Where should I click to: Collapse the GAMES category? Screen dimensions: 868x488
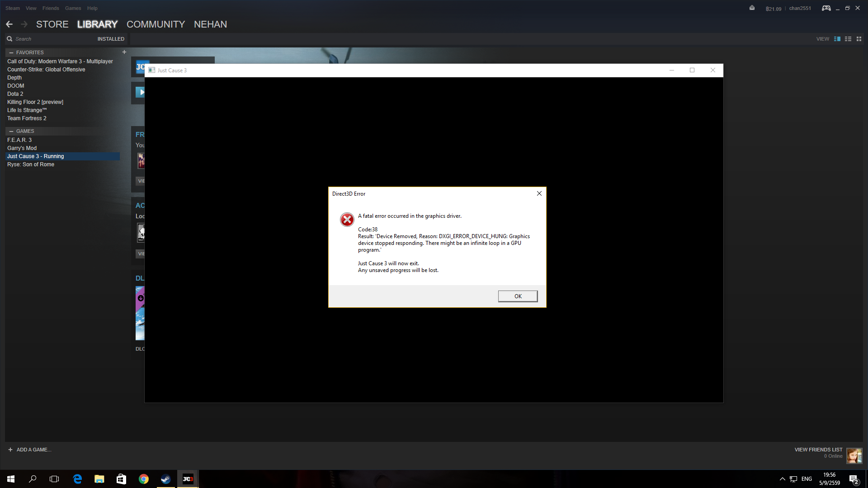[x=11, y=131]
